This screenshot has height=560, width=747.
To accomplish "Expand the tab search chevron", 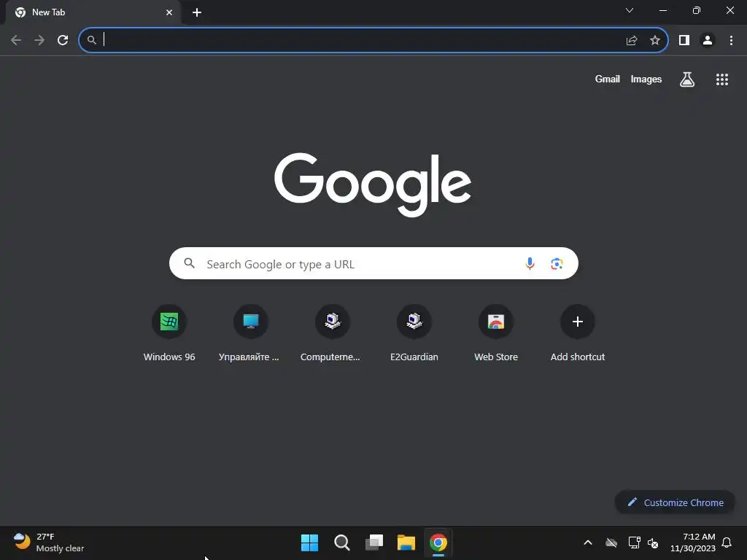I will 630,10.
